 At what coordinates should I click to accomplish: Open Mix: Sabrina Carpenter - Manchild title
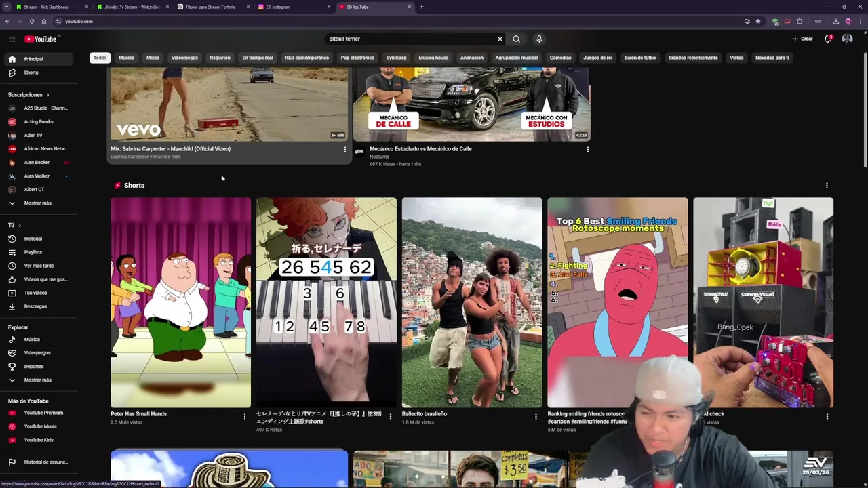[170, 149]
